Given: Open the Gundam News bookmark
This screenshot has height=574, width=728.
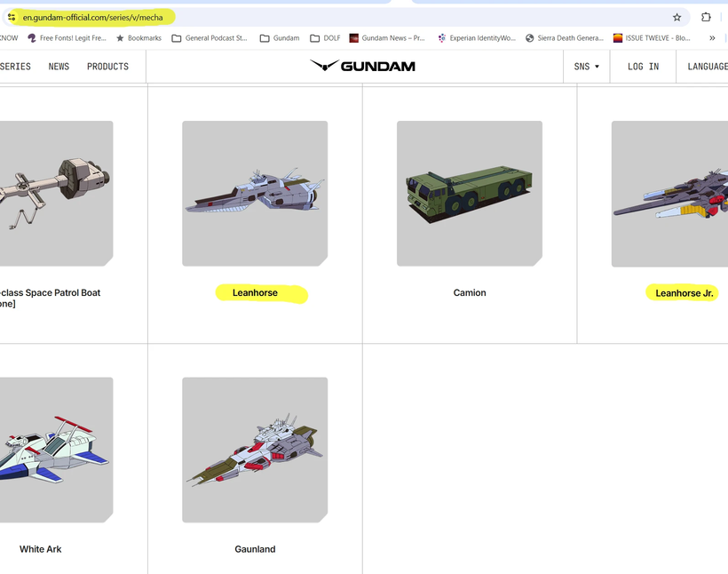Looking at the screenshot, I should [387, 38].
